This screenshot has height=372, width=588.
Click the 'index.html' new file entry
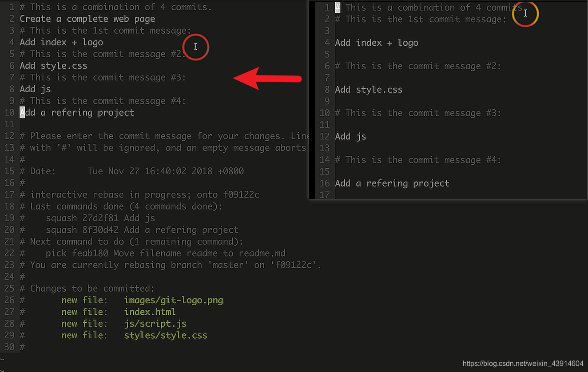(x=150, y=312)
